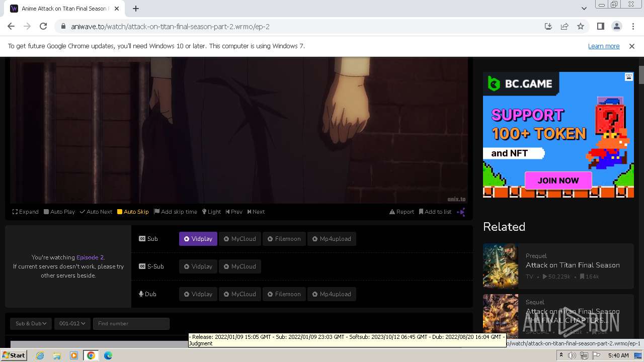Image resolution: width=644 pixels, height=362 pixels.
Task: Click Add skip time flag
Action: coord(176,212)
